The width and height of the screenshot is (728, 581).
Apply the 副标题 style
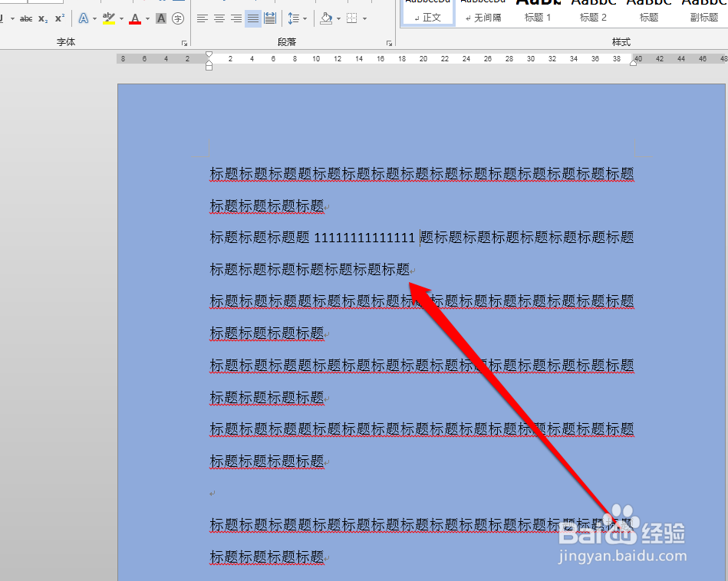704,12
